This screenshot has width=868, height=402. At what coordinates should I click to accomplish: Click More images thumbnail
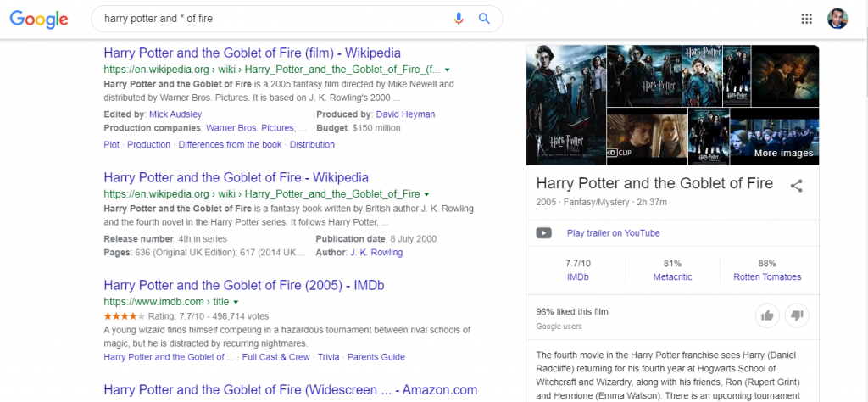[774, 137]
